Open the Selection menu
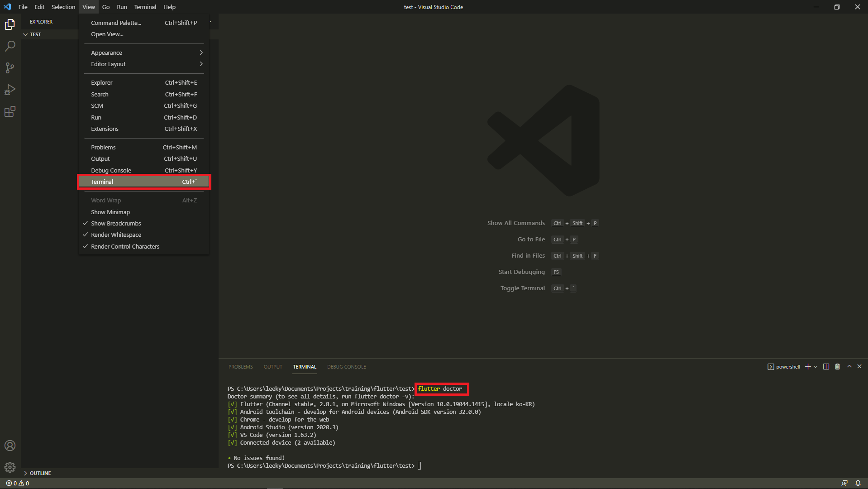This screenshot has height=489, width=868. (x=63, y=7)
